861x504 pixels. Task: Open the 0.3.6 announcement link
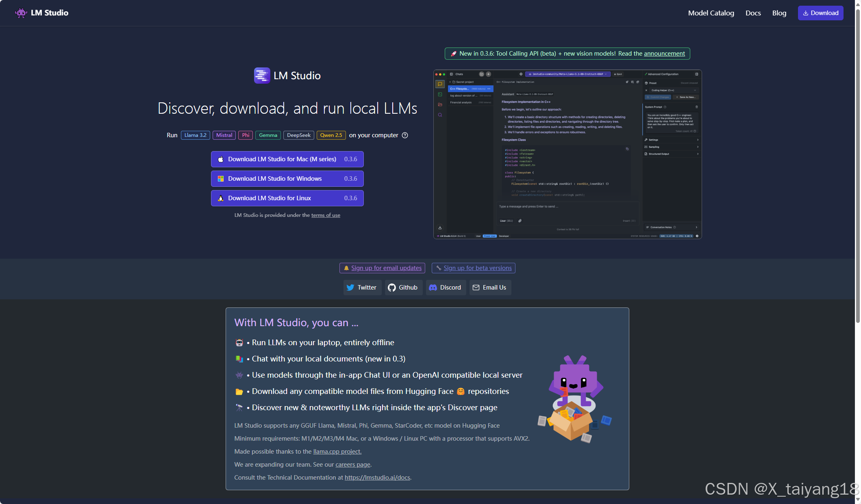pos(664,54)
